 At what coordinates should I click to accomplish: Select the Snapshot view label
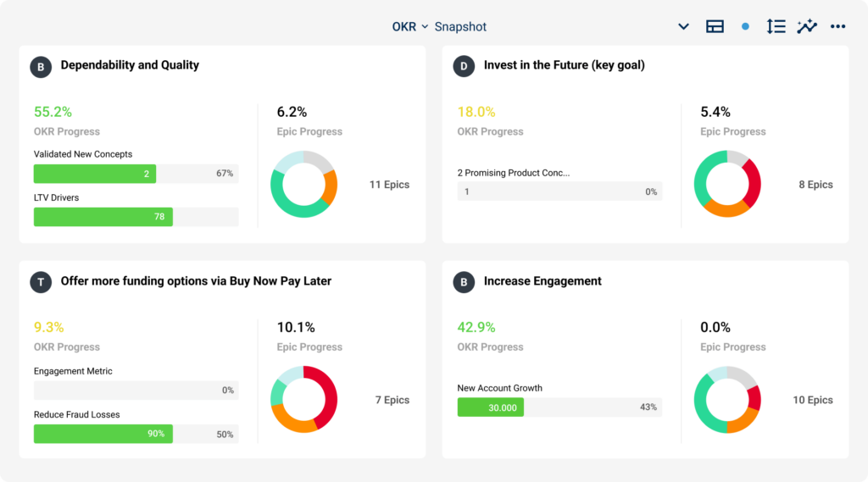point(460,26)
